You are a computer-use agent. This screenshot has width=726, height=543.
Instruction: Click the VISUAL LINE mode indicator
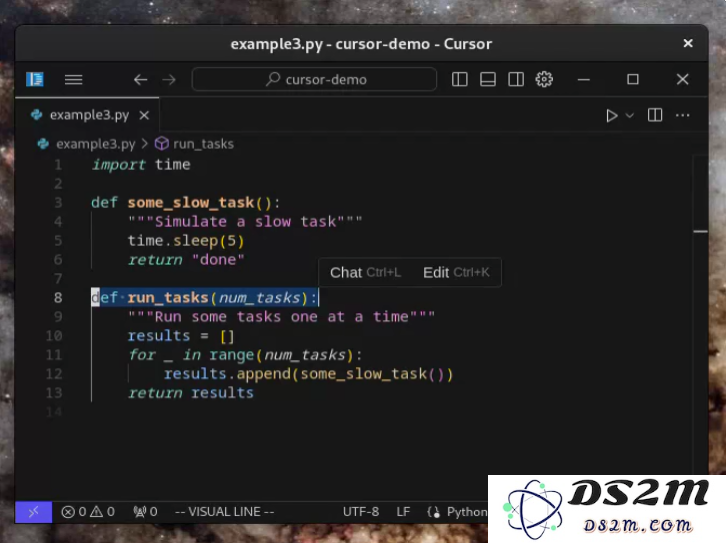225,512
